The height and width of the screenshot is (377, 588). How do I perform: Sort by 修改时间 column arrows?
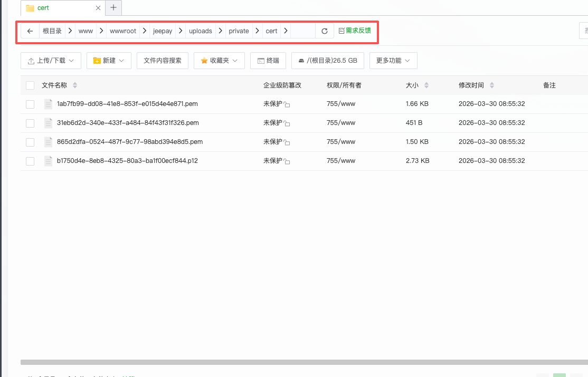[492, 85]
